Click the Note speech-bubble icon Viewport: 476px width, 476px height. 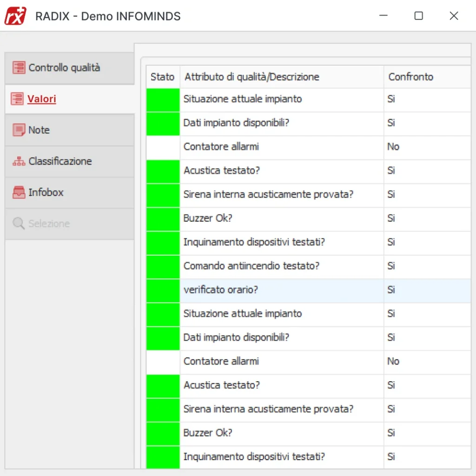(x=19, y=130)
